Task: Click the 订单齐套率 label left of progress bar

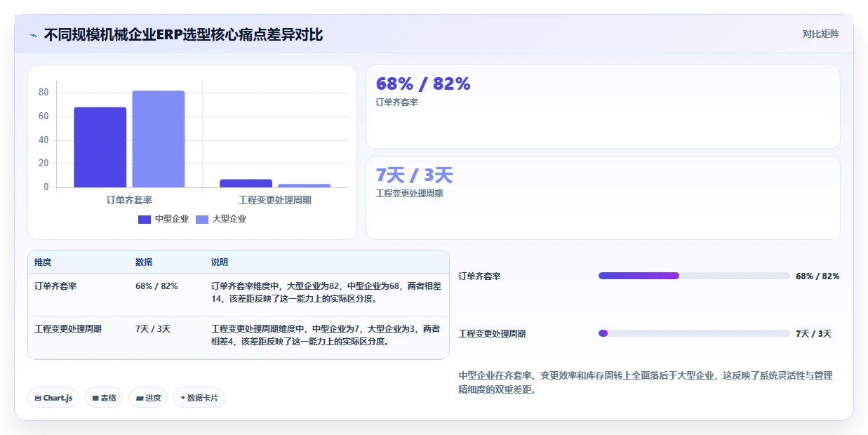Action: coord(480,276)
